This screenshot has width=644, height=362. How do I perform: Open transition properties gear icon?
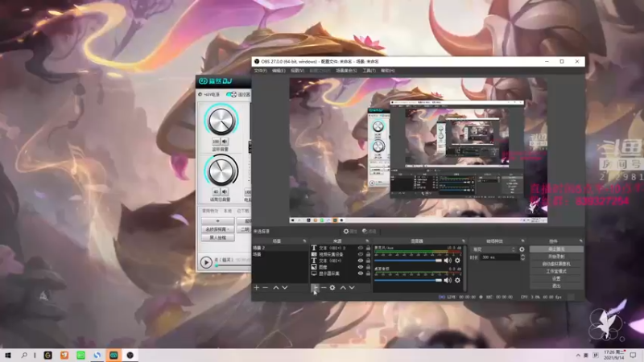click(x=522, y=249)
